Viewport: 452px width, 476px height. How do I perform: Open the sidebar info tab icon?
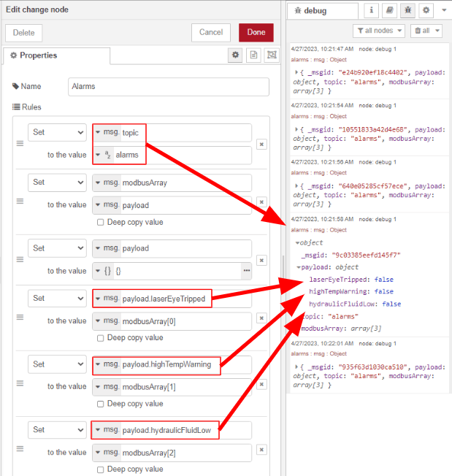371,11
